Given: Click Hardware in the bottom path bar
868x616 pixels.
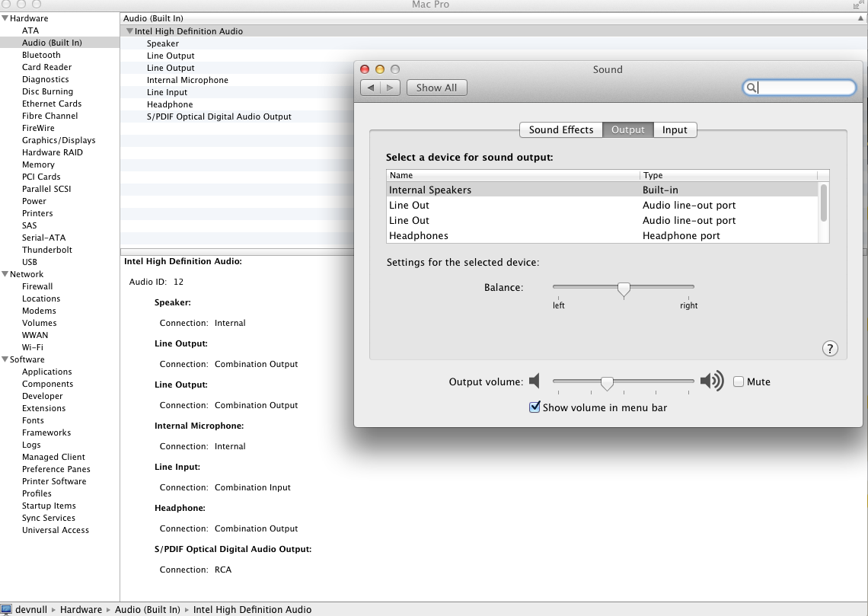Looking at the screenshot, I should [x=81, y=609].
